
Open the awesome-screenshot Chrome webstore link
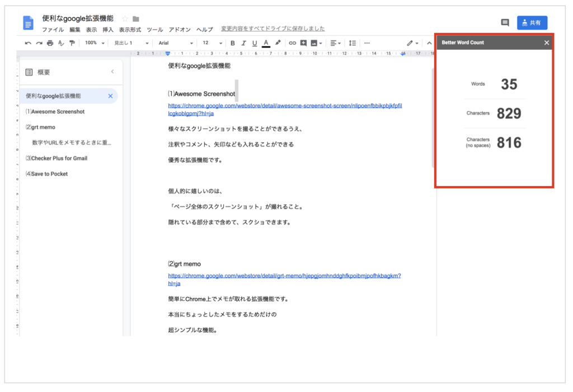click(285, 110)
